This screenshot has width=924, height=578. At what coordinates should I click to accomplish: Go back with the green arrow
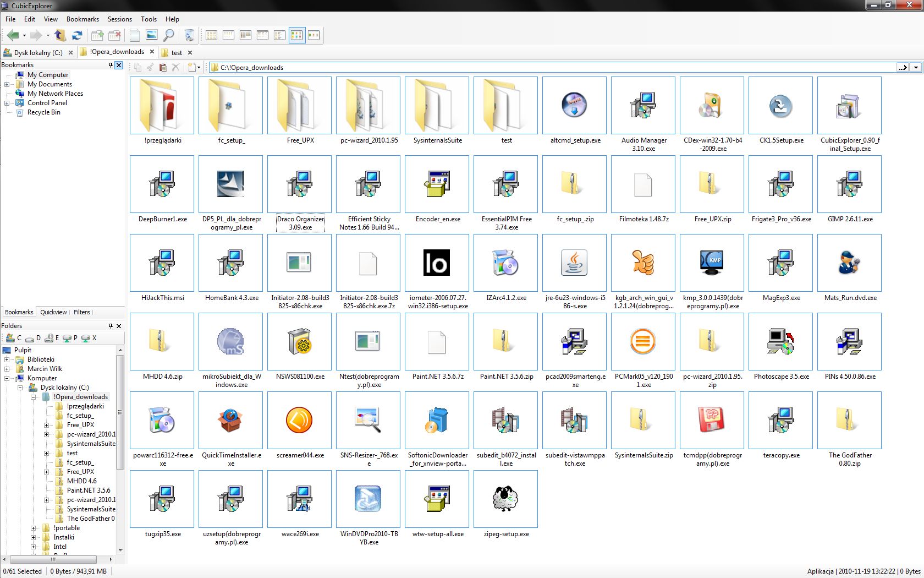[x=13, y=35]
